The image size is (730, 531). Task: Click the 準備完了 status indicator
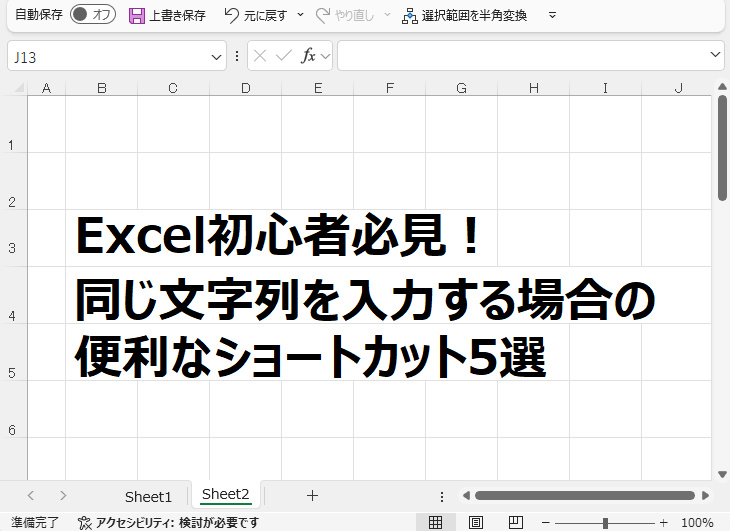pos(35,523)
